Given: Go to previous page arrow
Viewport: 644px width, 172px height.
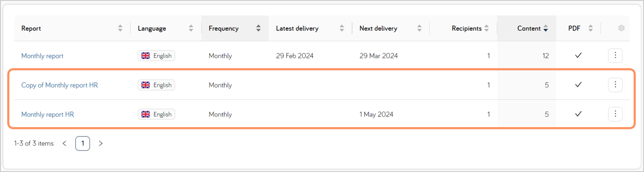Looking at the screenshot, I should click(64, 144).
